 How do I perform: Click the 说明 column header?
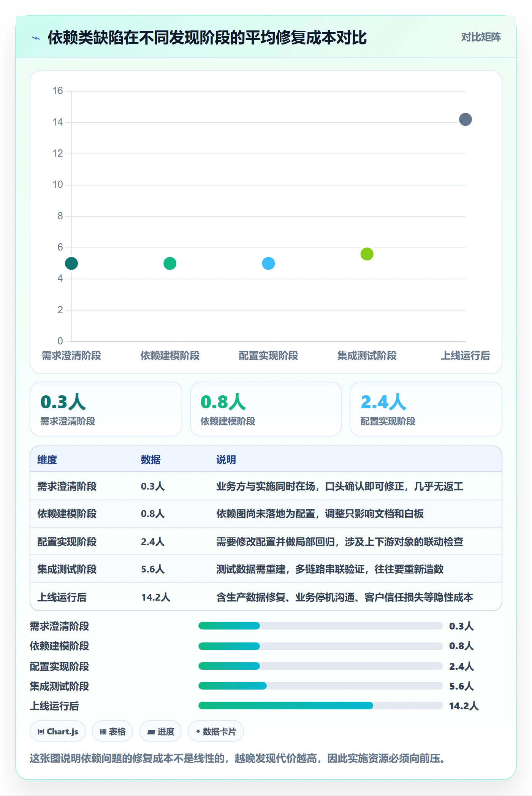coord(226,460)
